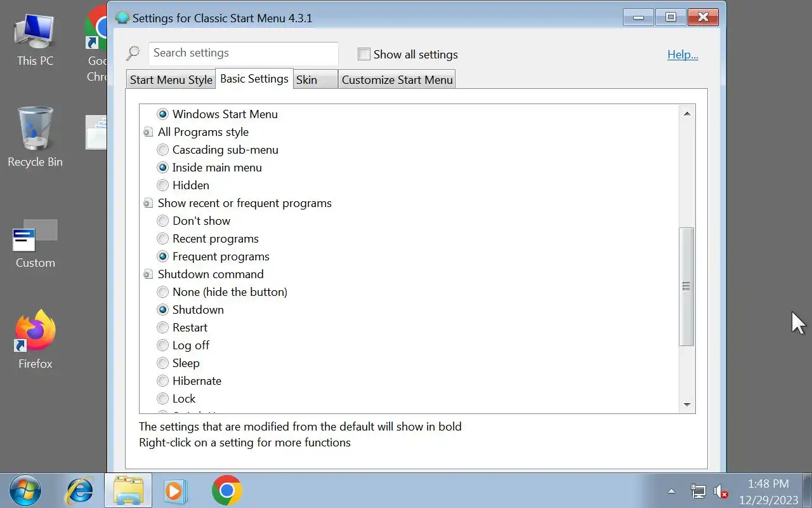Choose None (hide the button) option
The width and height of the screenshot is (812, 508).
163,292
